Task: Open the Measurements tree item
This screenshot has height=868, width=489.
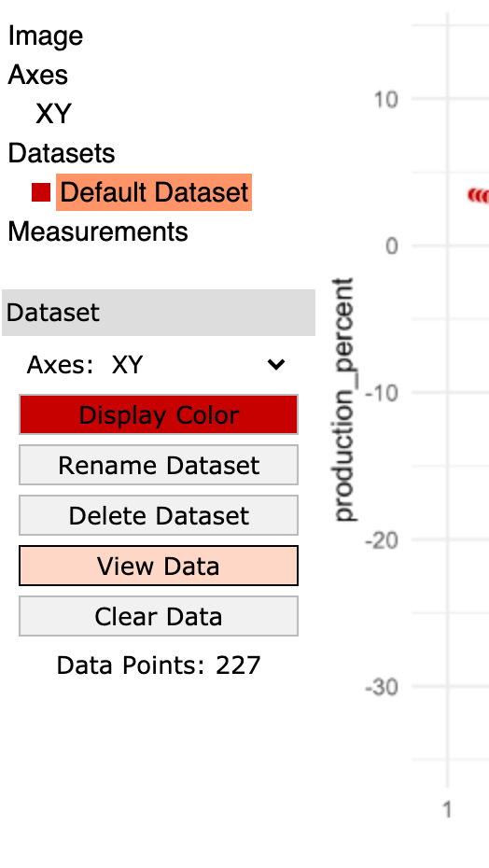Action: coord(98,231)
